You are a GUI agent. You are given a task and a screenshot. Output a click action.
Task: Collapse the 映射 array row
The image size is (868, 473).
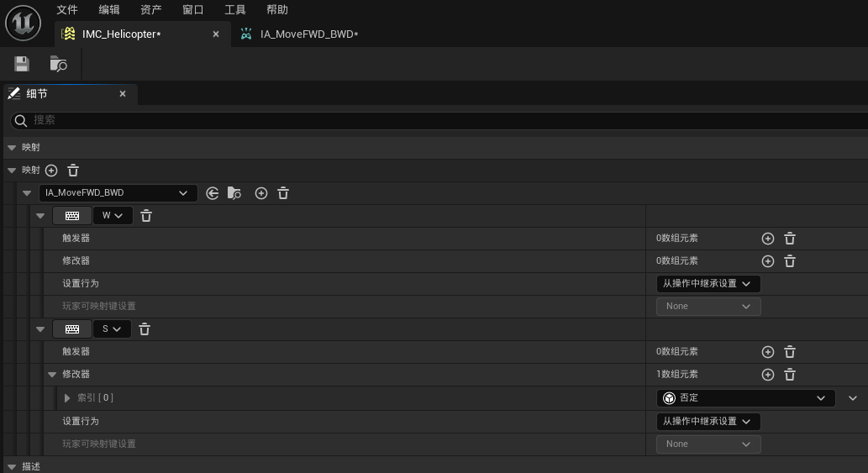coord(12,171)
